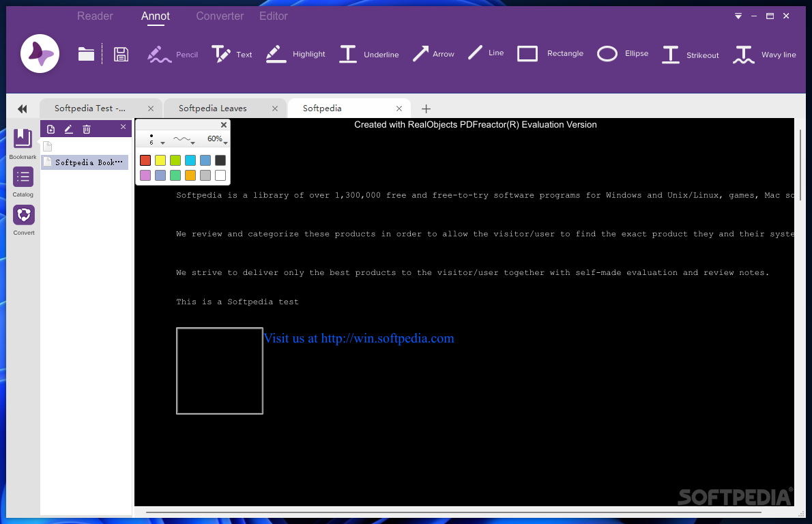Pick the cyan color swatch
The width and height of the screenshot is (812, 524).
190,160
